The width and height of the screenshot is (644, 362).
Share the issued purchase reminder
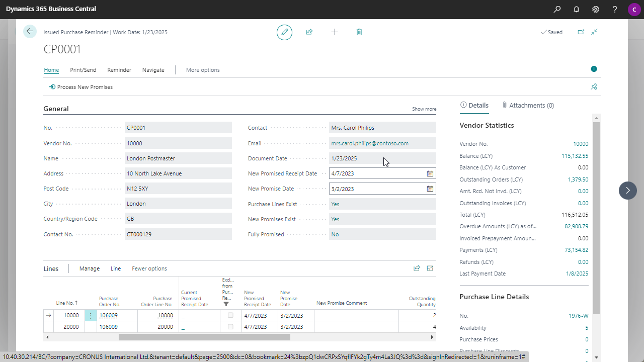pos(309,32)
